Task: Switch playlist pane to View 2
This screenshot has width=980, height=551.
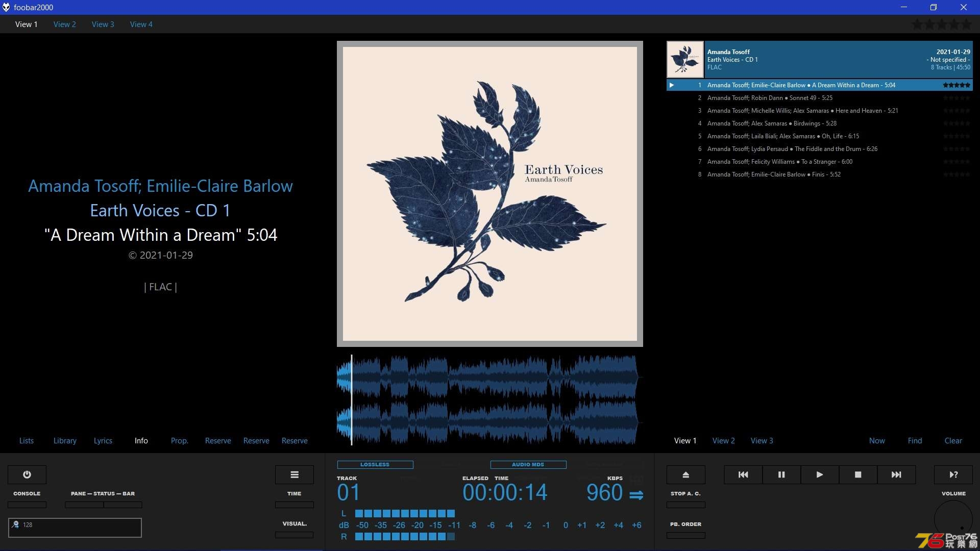Action: point(724,440)
